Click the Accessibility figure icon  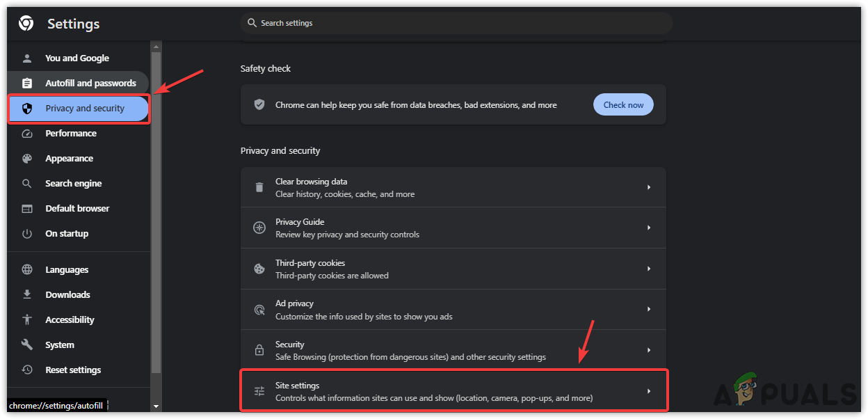click(27, 320)
